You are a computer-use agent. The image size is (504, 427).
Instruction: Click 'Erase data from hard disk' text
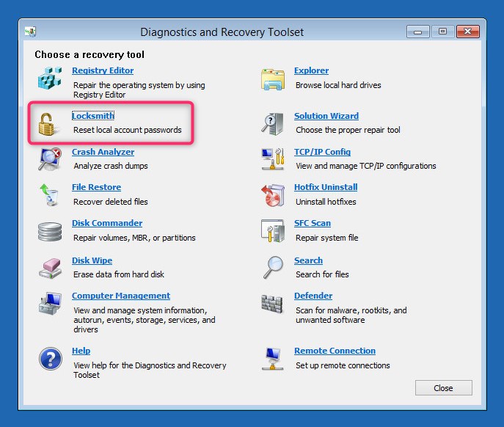coord(119,274)
